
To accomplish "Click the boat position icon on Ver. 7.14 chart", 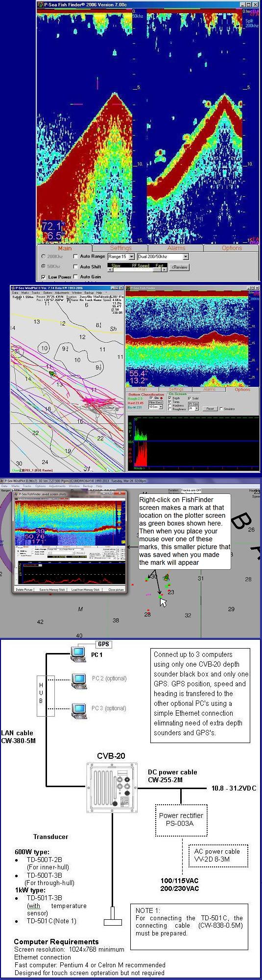I will pos(51,373).
